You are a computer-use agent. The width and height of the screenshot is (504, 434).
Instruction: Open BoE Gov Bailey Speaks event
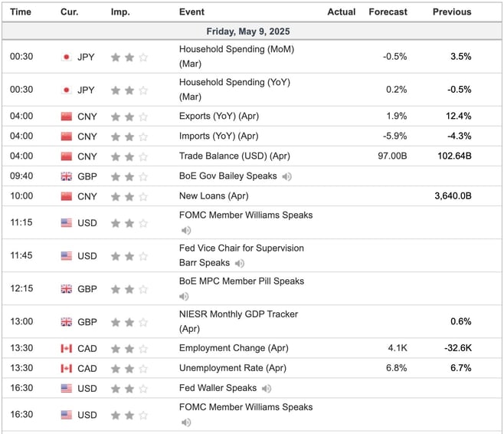click(x=228, y=176)
